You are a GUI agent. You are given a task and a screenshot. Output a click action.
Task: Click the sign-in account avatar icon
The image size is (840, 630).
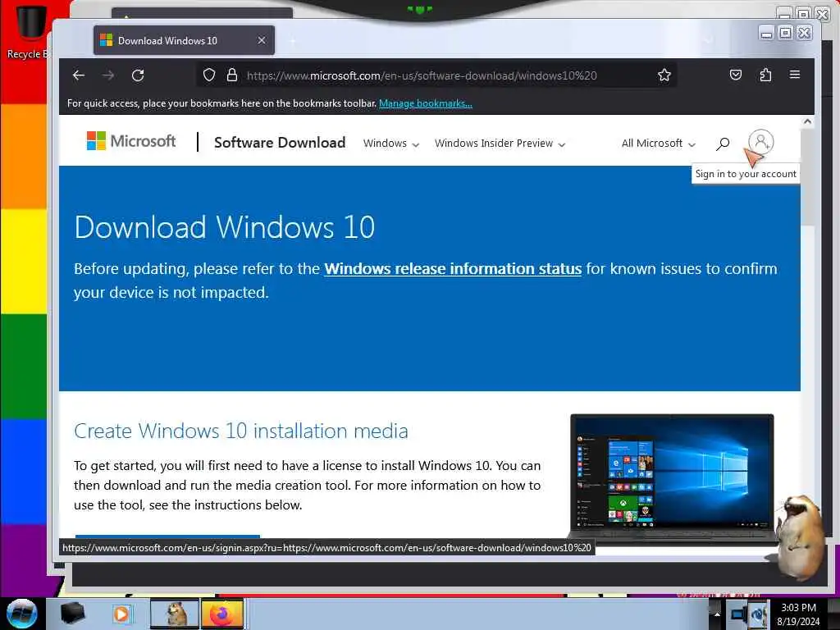tap(760, 142)
